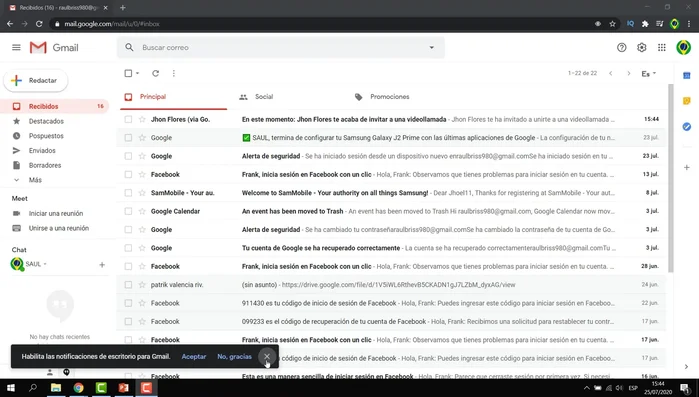Open PowerPoint from the taskbar
The height and width of the screenshot is (397, 699).
pyautogui.click(x=124, y=388)
